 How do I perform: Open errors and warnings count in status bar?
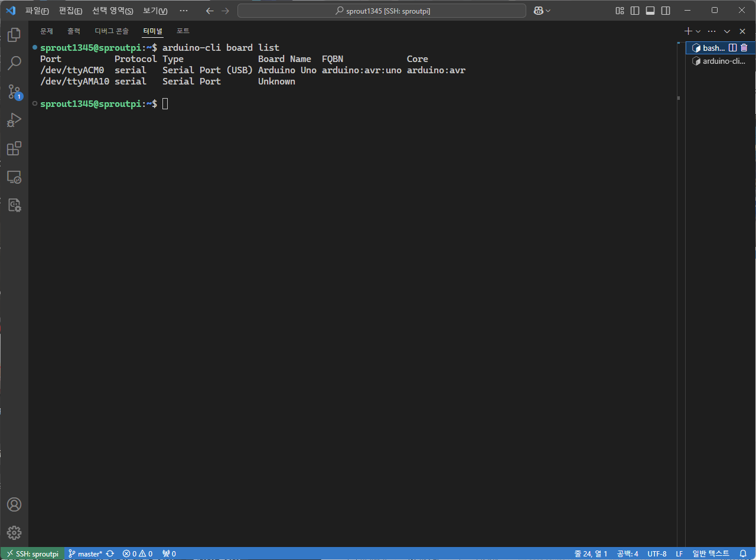coord(138,554)
